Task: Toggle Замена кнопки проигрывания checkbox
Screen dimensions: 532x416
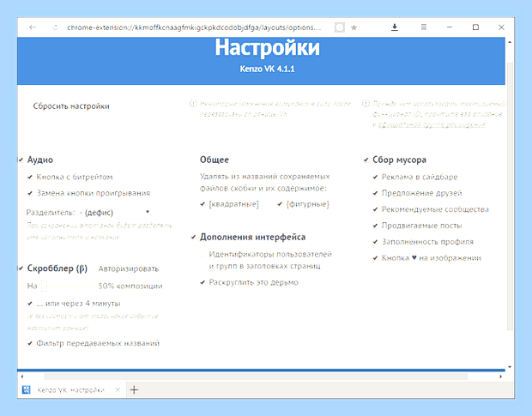Action: pyautogui.click(x=30, y=193)
